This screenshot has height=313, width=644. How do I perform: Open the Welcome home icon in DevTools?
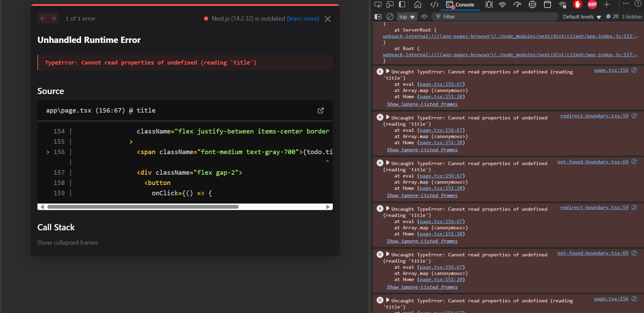pyautogui.click(x=418, y=4)
